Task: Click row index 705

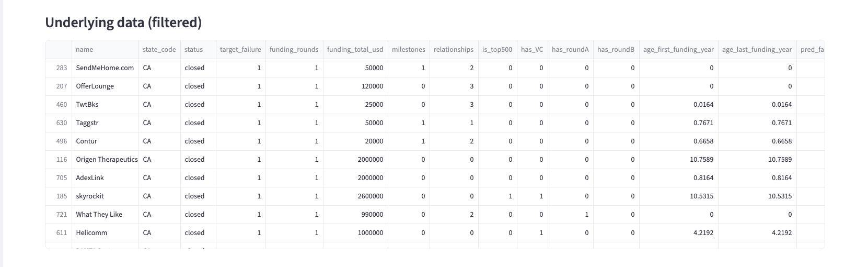Action: (59, 178)
